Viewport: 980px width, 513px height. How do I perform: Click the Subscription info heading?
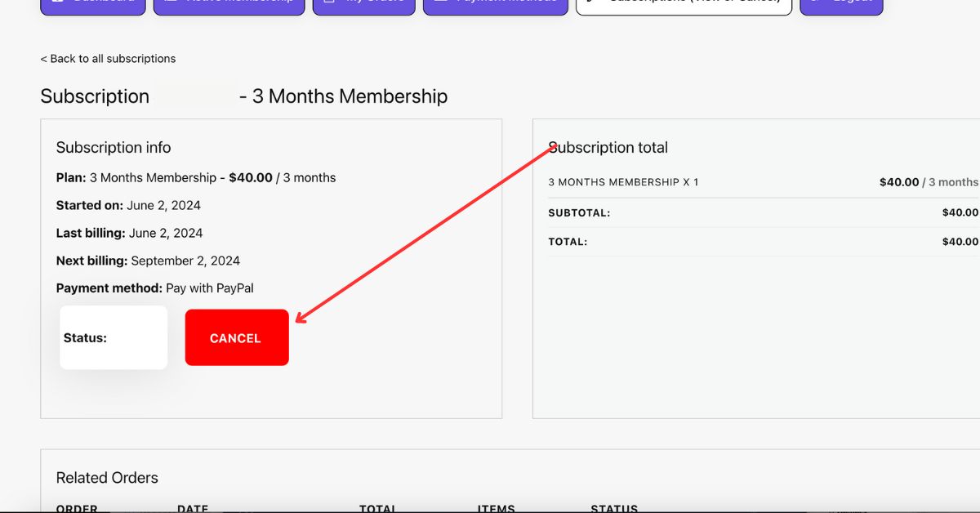click(114, 148)
